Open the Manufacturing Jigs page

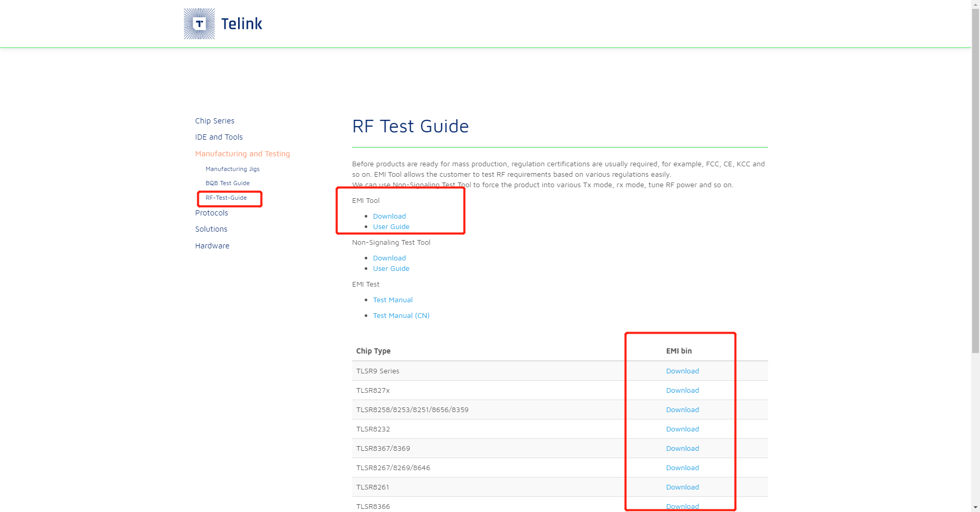[232, 168]
